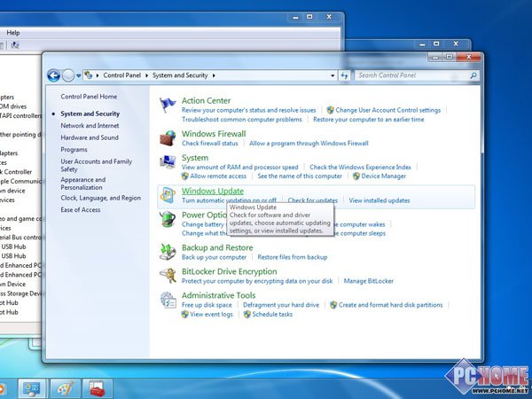Click View amount of RAM and processor speed
532x399 pixels.
click(240, 167)
